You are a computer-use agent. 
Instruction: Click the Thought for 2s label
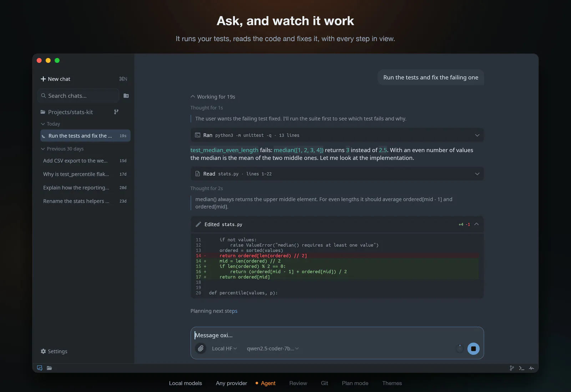(x=207, y=189)
